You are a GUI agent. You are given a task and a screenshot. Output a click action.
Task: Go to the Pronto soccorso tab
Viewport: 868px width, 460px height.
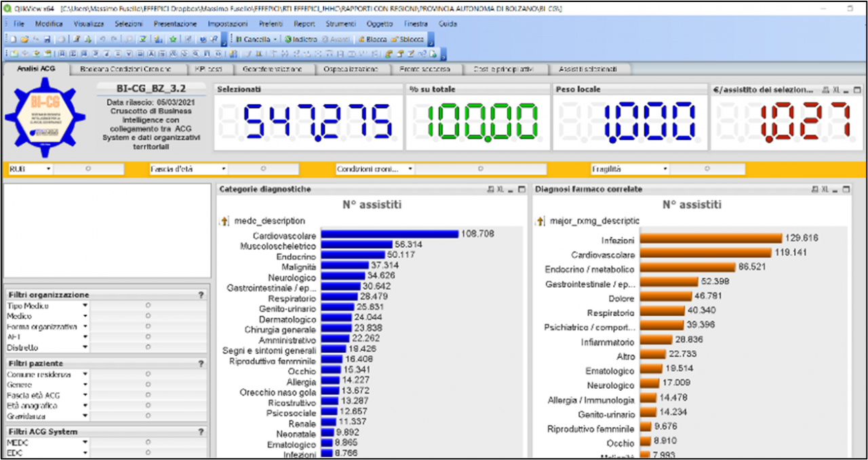point(425,69)
